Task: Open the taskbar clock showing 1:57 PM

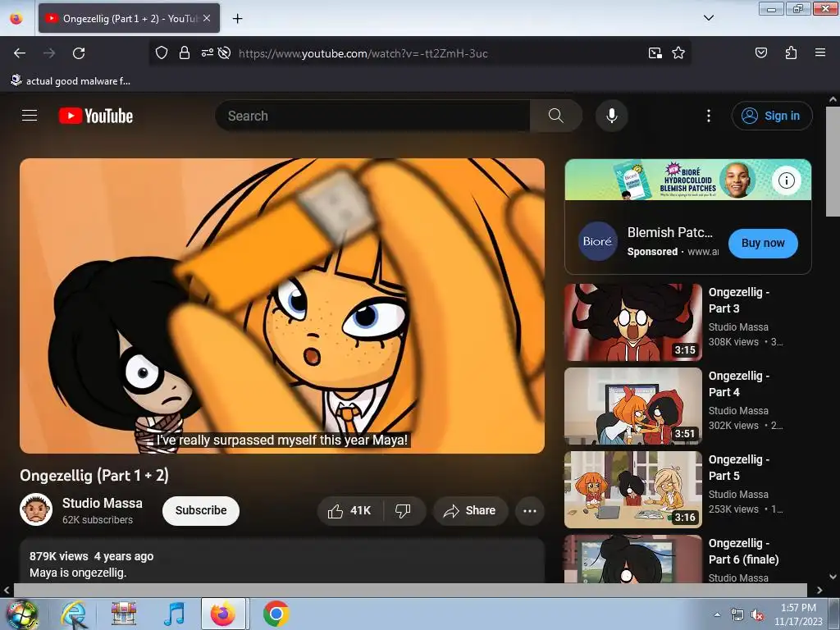Action: point(798,614)
